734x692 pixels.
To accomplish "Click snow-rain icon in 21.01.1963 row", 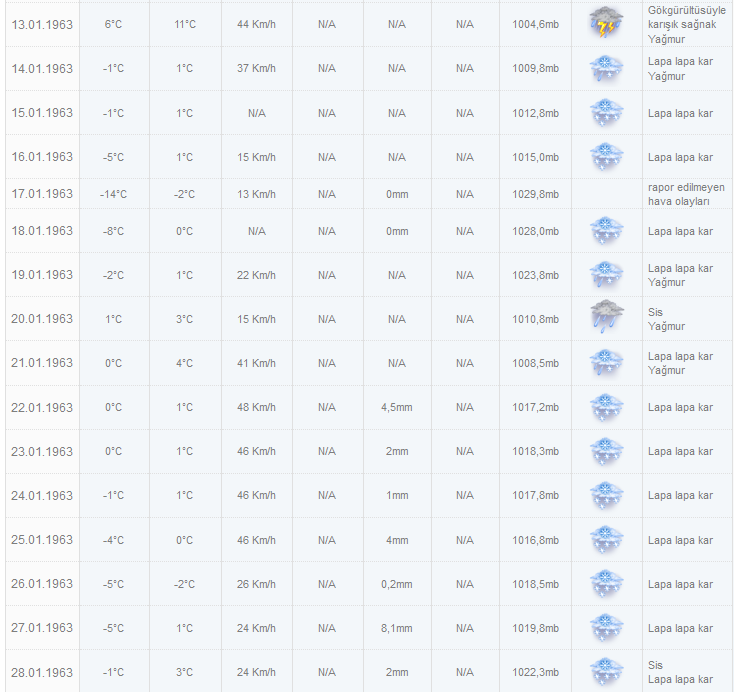I will 606,363.
